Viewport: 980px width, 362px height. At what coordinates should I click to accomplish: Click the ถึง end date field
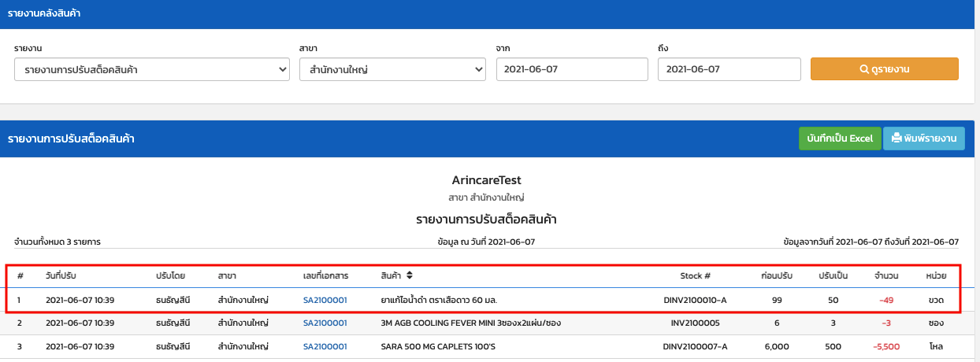pyautogui.click(x=729, y=69)
